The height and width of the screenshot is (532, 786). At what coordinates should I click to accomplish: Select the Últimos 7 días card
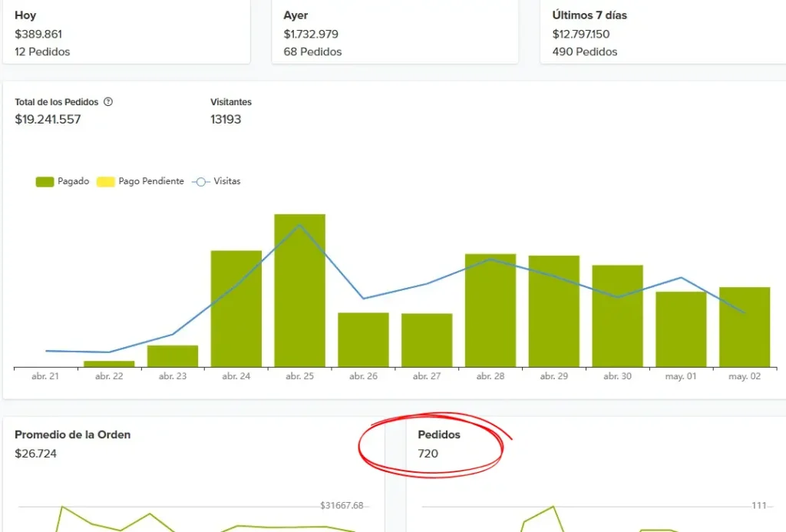662,33
